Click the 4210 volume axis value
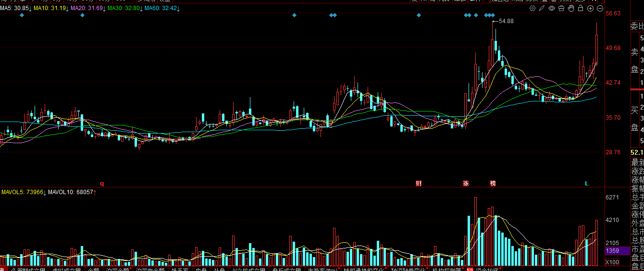 pos(612,220)
